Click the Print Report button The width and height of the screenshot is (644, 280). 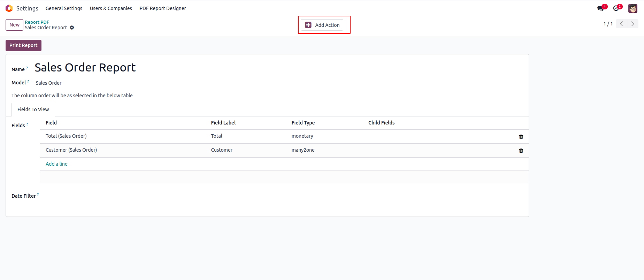coord(23,45)
